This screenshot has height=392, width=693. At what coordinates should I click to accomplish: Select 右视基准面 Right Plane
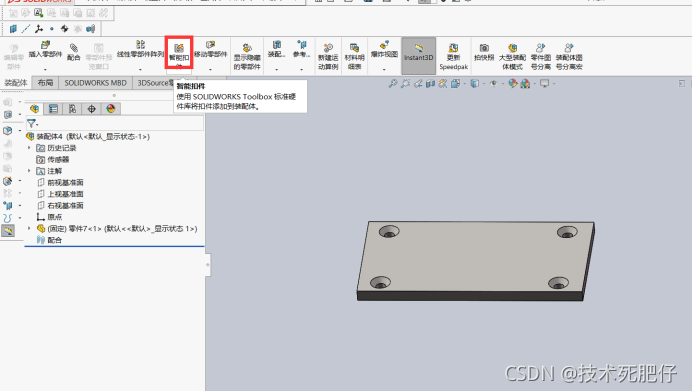click(61, 206)
